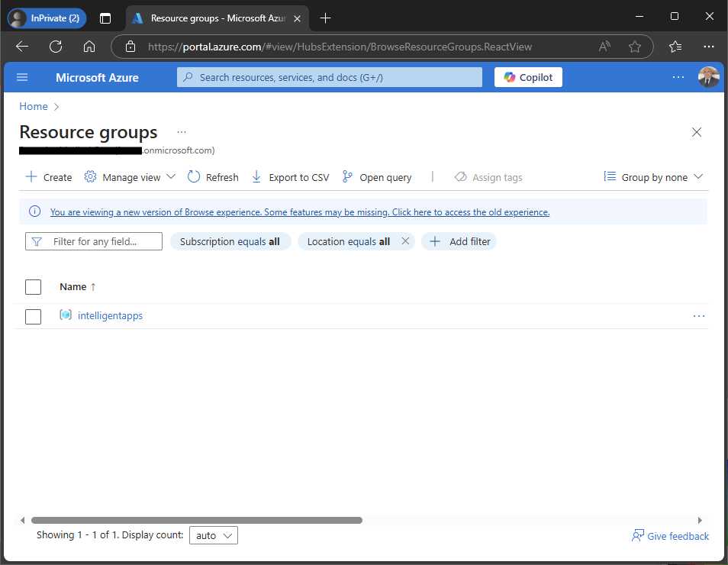Open the intelligentapps resource group
This screenshot has height=565, width=728.
[x=110, y=316]
